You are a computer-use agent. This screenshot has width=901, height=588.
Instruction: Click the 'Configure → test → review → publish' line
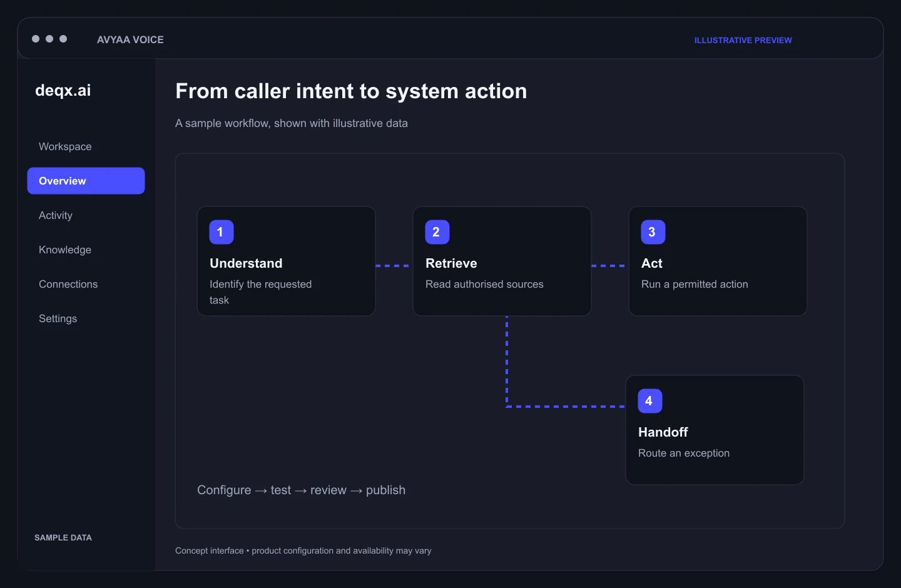(301, 490)
